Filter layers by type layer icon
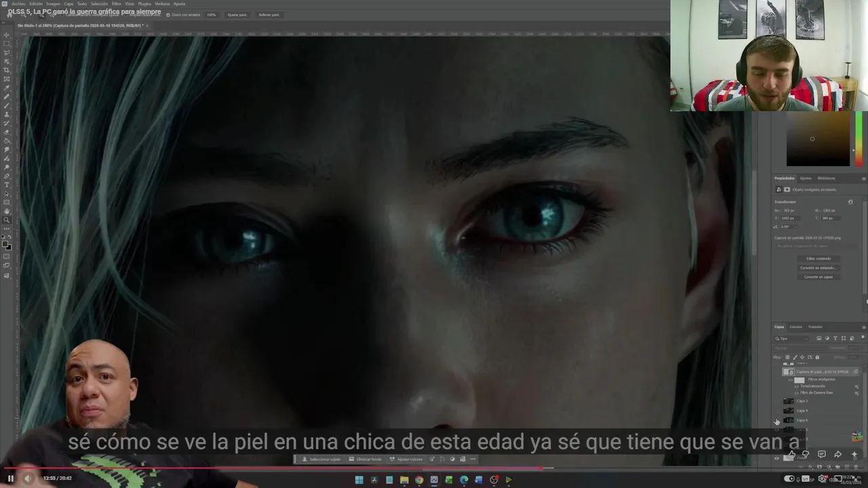The height and width of the screenshot is (488, 868). (x=835, y=338)
